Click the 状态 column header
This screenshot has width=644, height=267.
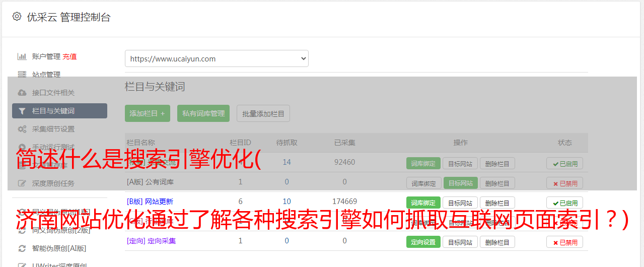coord(565,143)
